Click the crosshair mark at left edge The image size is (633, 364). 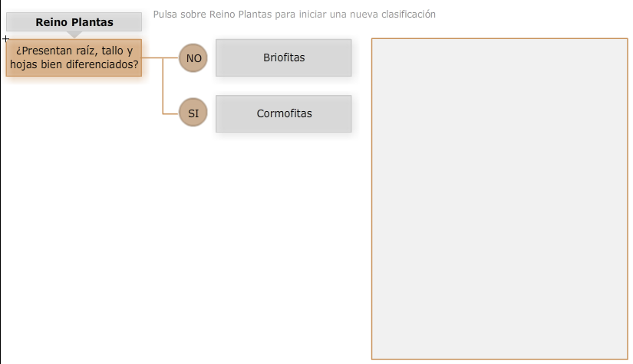click(x=6, y=38)
